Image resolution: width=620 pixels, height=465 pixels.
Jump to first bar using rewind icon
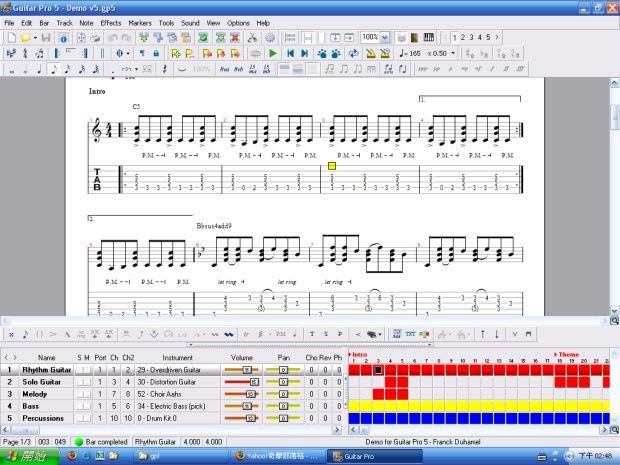click(x=291, y=53)
